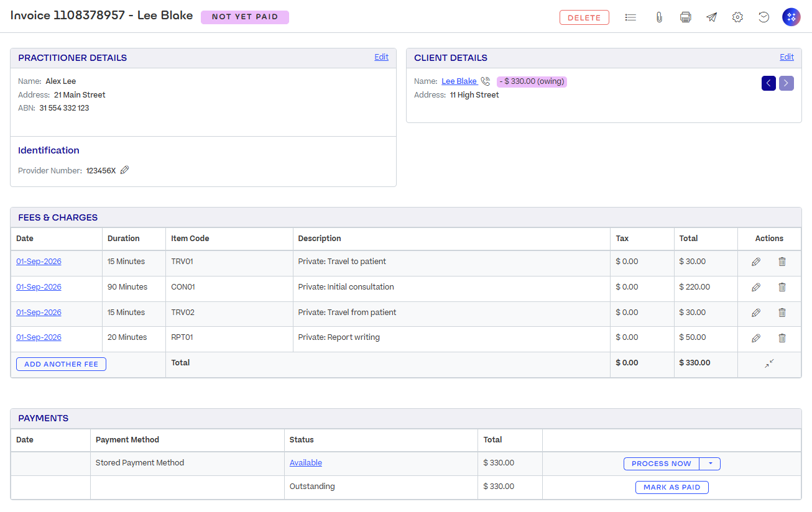
Task: Edit provider number with pencil icon
Action: [x=124, y=170]
